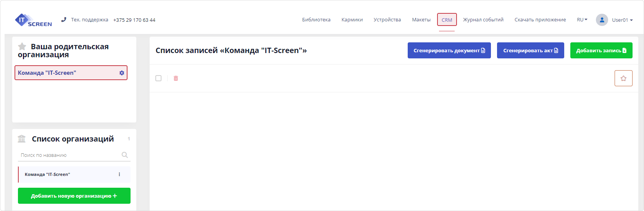Open the RU language dropdown
The width and height of the screenshot is (644, 211).
(x=582, y=20)
